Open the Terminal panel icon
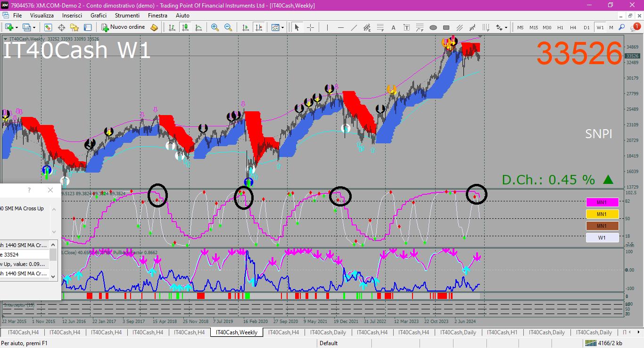The height and width of the screenshot is (348, 644). point(88,27)
